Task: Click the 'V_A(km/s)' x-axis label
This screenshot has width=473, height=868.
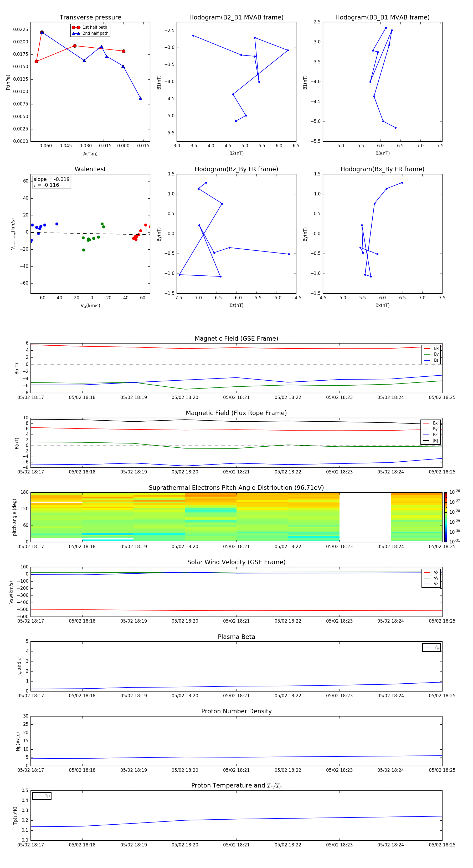Action: [90, 306]
